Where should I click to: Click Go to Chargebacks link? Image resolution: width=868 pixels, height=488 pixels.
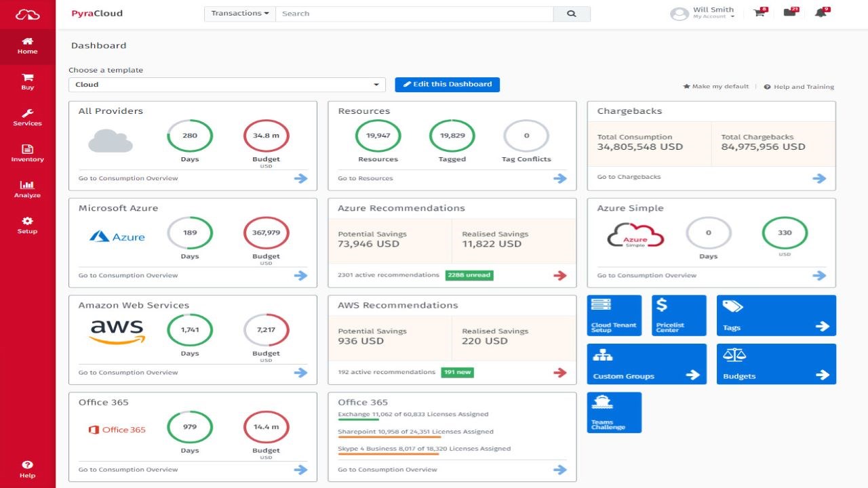pyautogui.click(x=629, y=177)
